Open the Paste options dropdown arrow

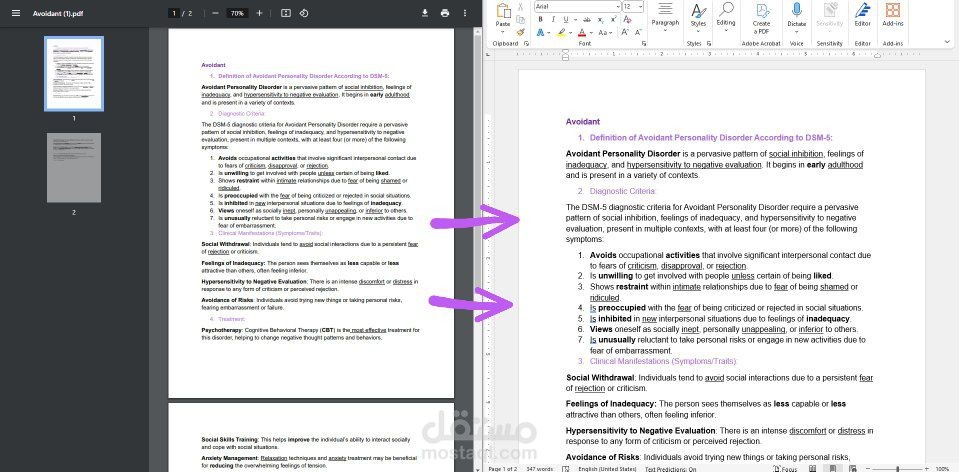[x=503, y=32]
